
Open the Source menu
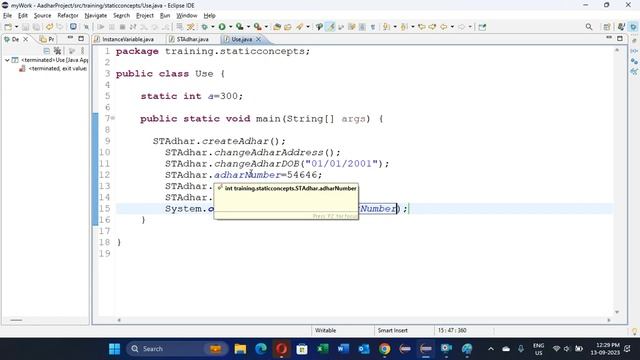click(42, 16)
